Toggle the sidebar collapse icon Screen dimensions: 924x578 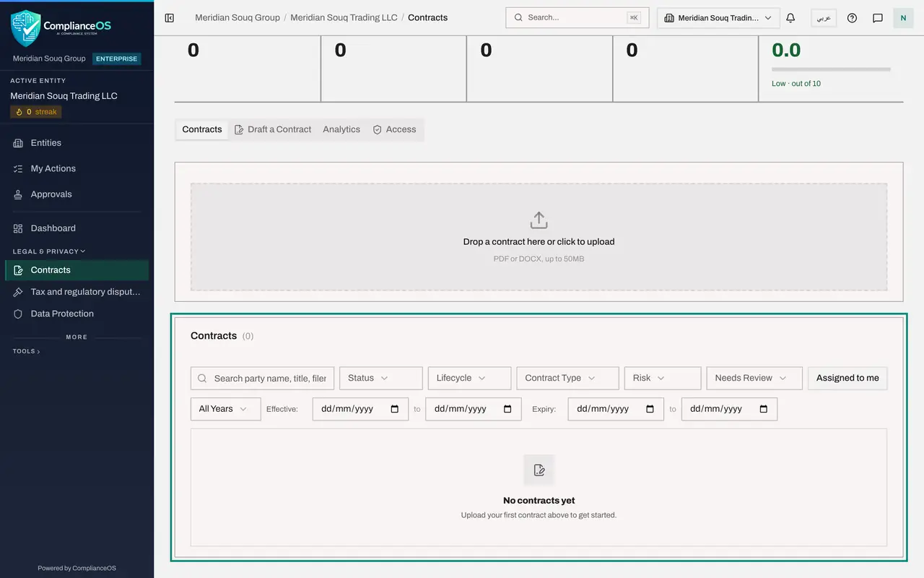pos(170,17)
